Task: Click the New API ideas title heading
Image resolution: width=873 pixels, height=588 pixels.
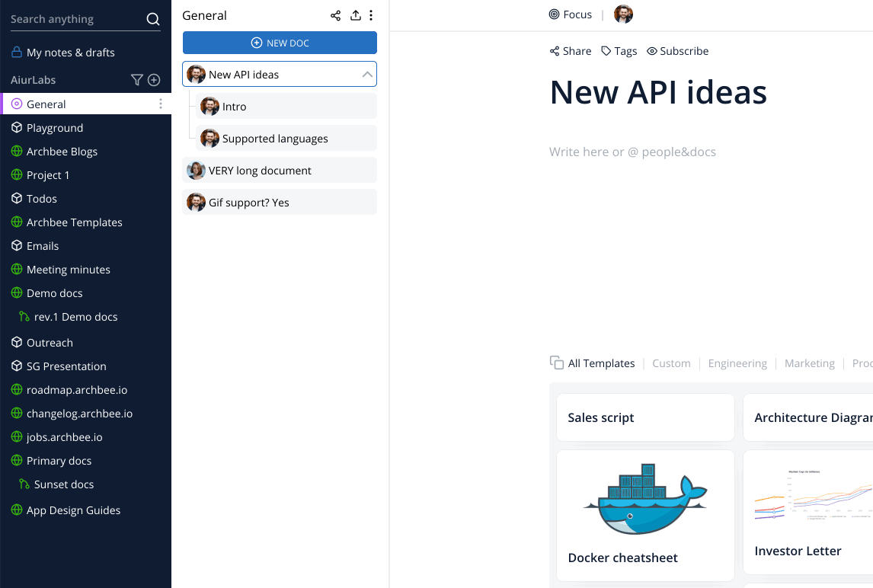Action: click(658, 92)
